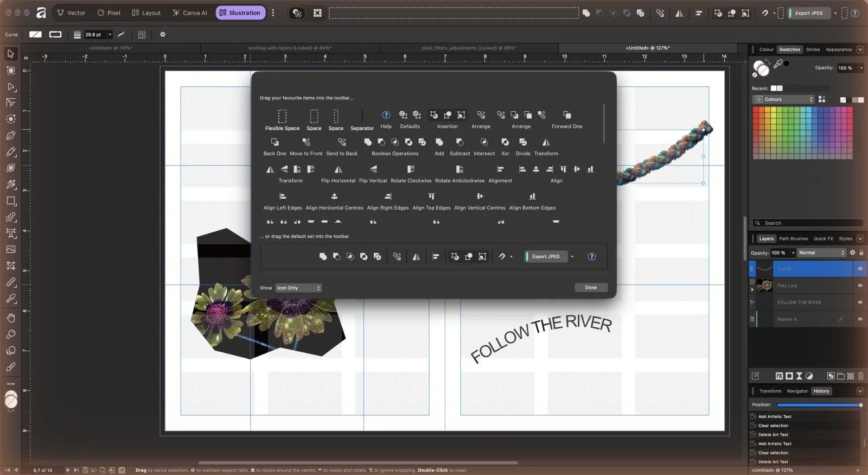Select the Pen tool in the left toolbar
The image size is (868, 475).
click(x=10, y=135)
